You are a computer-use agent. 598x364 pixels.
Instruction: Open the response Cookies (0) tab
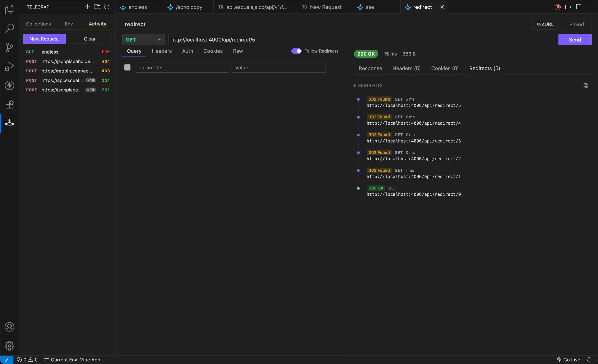[445, 68]
